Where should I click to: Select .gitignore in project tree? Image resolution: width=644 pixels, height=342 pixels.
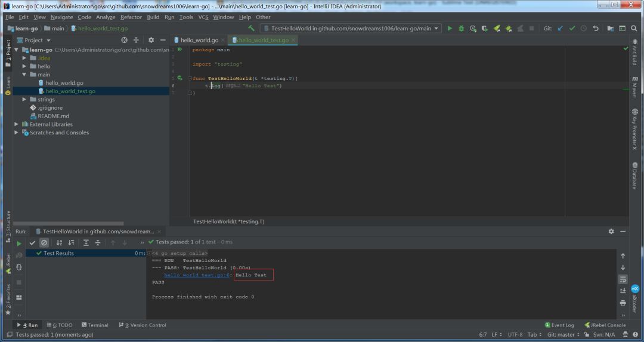(x=50, y=107)
